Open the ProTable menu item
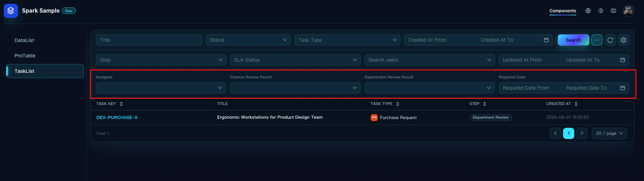 (x=45, y=56)
